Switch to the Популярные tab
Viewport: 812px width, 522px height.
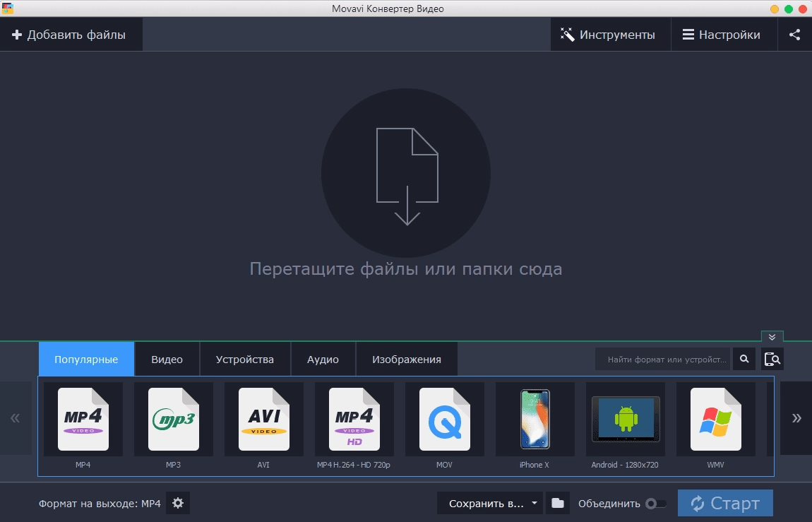[86, 359]
